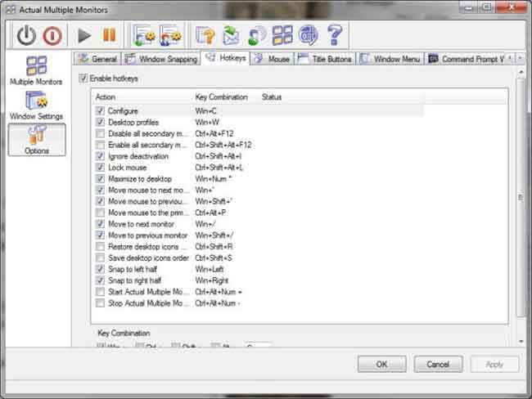The width and height of the screenshot is (532, 399).
Task: Click the Action column header
Action: (x=142, y=97)
